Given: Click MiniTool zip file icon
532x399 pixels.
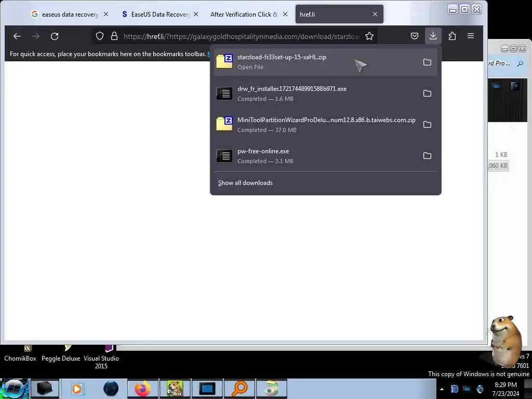Looking at the screenshot, I should (224, 124).
